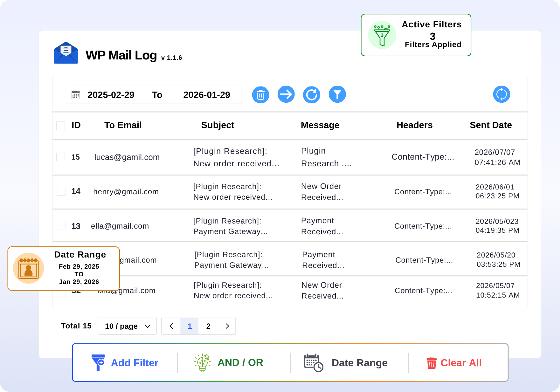Click the WP Mail Log envelope logo
560x392 pixels.
point(66,53)
